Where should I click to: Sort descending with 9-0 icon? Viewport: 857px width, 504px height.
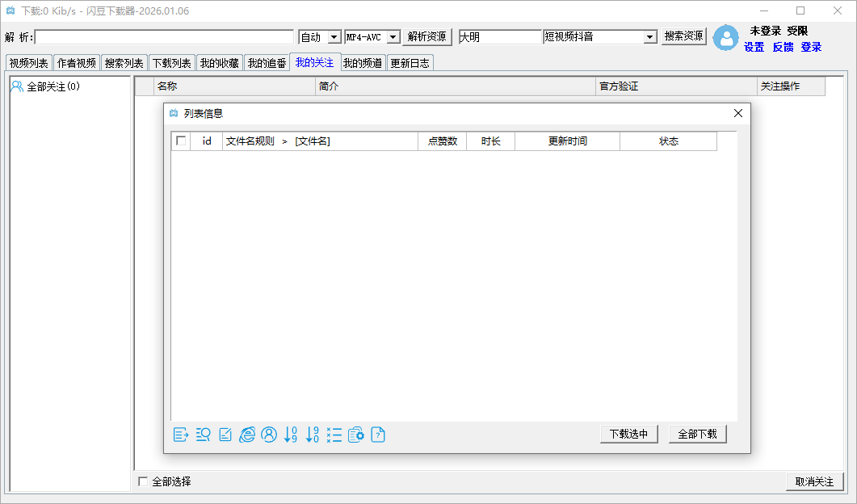pyautogui.click(x=313, y=435)
